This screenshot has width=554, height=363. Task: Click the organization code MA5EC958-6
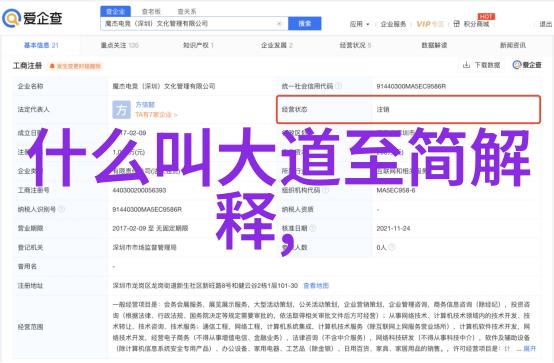[396, 190]
